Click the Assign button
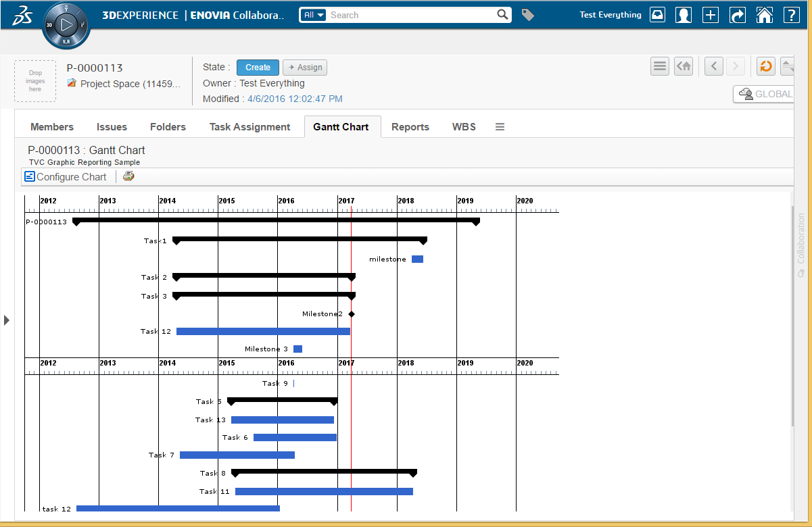The width and height of the screenshot is (812, 527). 305,68
